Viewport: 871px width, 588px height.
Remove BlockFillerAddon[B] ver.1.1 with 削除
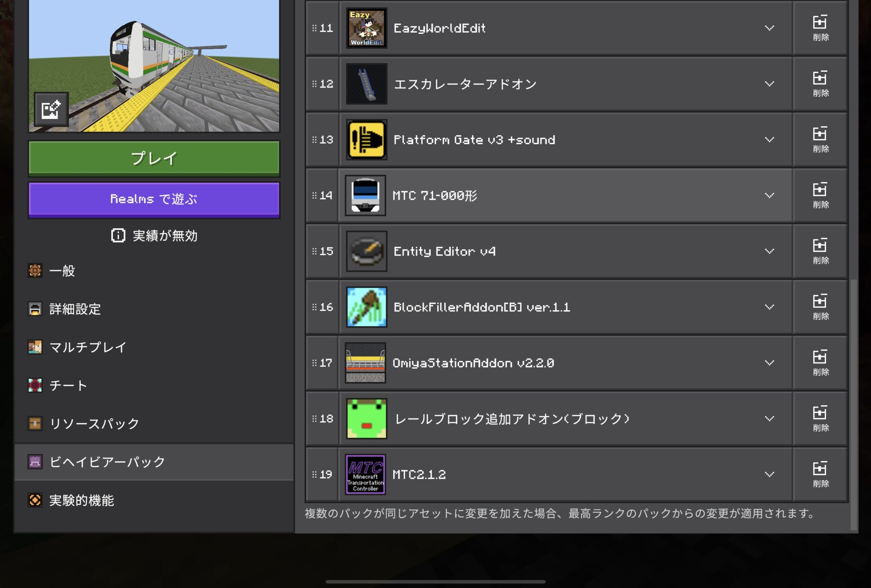(x=820, y=307)
